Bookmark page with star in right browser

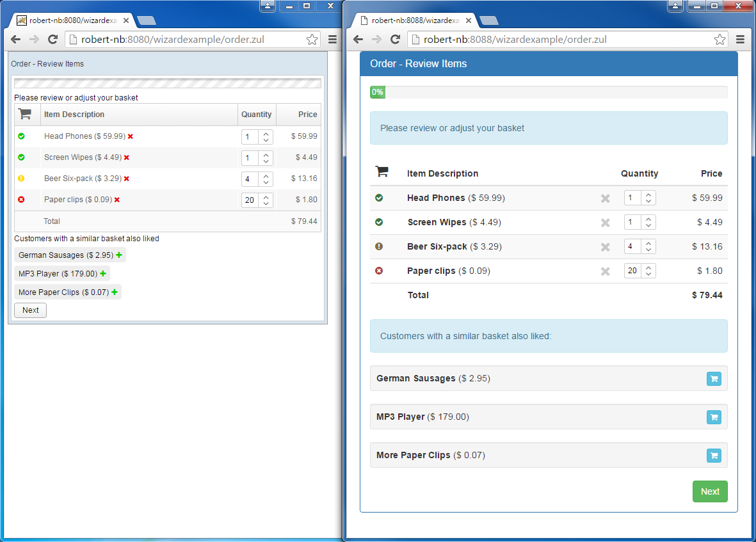tap(720, 40)
